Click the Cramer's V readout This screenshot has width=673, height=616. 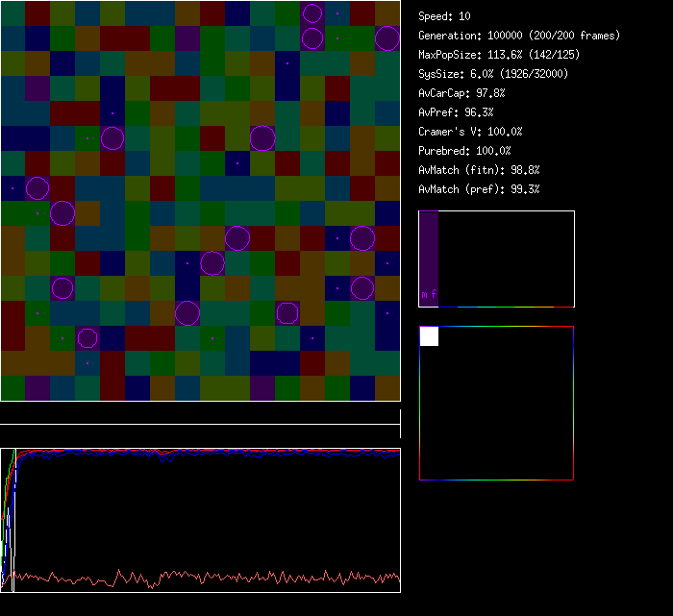[x=471, y=132]
